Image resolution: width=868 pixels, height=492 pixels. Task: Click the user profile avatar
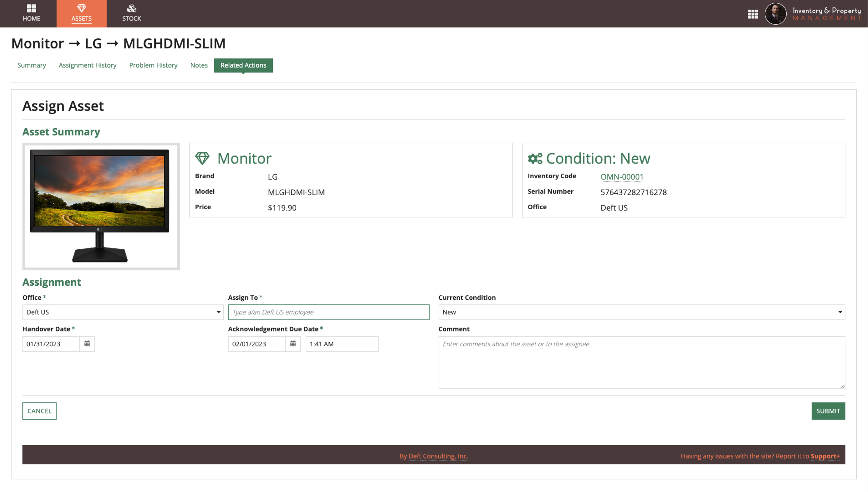click(x=776, y=14)
